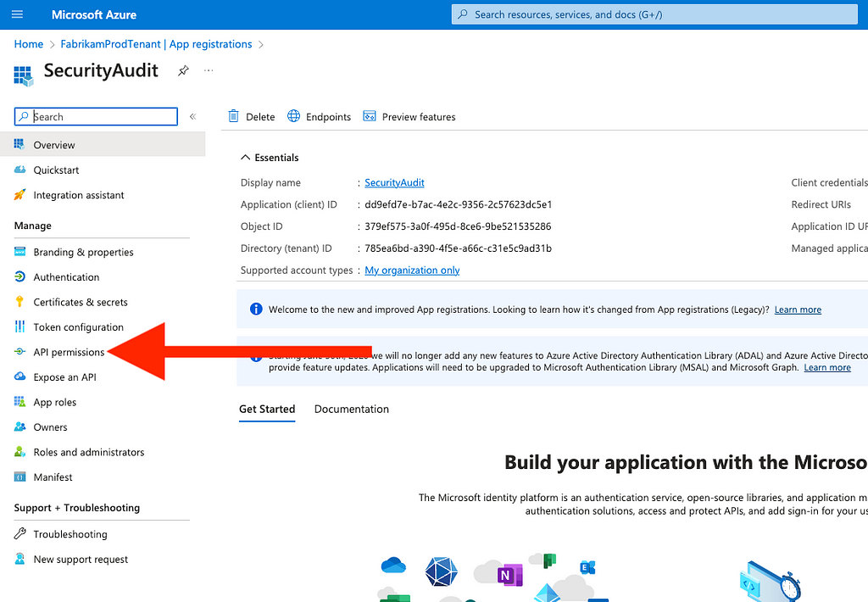Click the Overview grid icon in sidebar
This screenshot has width=868, height=602.
19,144
